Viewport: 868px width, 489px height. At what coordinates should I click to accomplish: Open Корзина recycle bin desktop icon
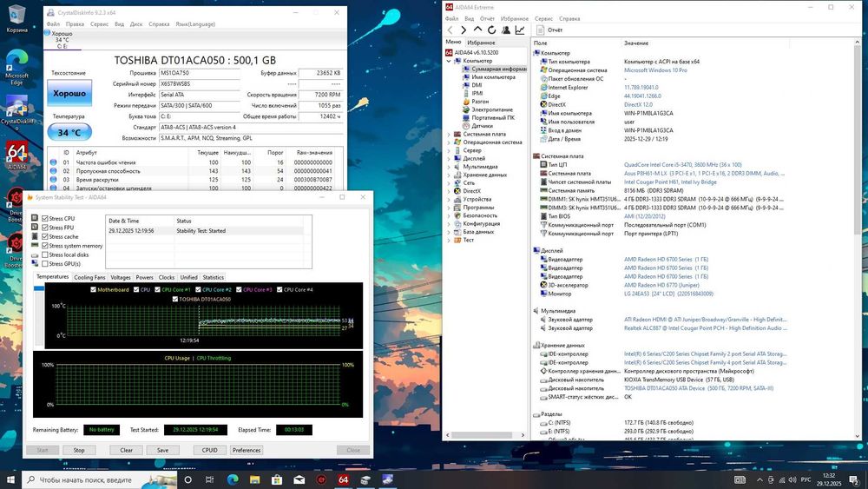click(x=16, y=19)
